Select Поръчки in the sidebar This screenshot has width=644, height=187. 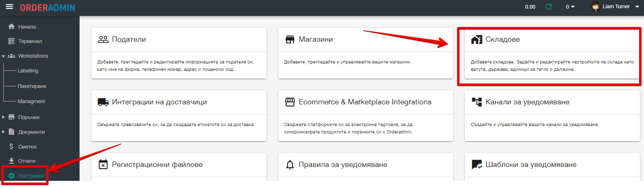[29, 117]
